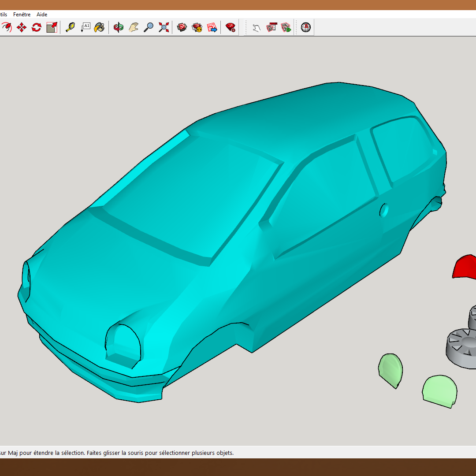This screenshot has width=476, height=476.
Task: Select the Zoom magnifier tool
Action: [149, 28]
